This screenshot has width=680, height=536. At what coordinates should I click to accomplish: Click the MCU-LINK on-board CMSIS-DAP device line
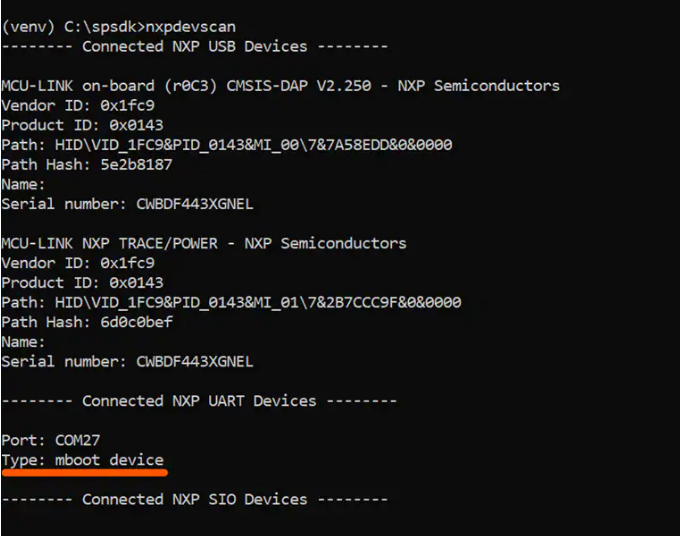point(280,86)
